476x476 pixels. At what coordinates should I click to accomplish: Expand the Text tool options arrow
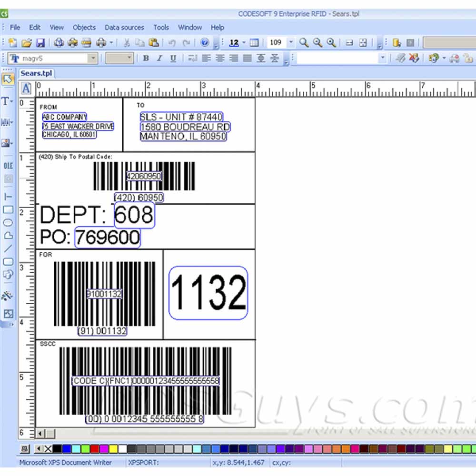tap(11, 101)
